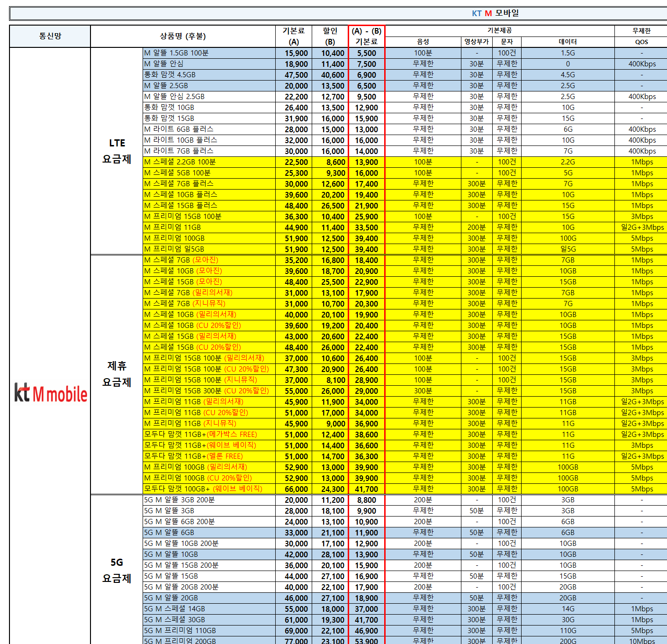Click the 기본료 (A) column header
Image resolution: width=667 pixels, height=644 pixels.
[294, 36]
